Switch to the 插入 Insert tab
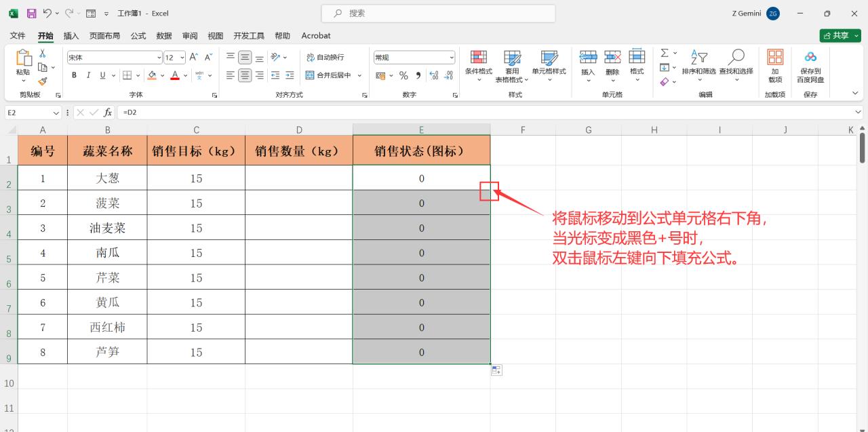Viewport: 868px width, 432px height. click(x=71, y=35)
